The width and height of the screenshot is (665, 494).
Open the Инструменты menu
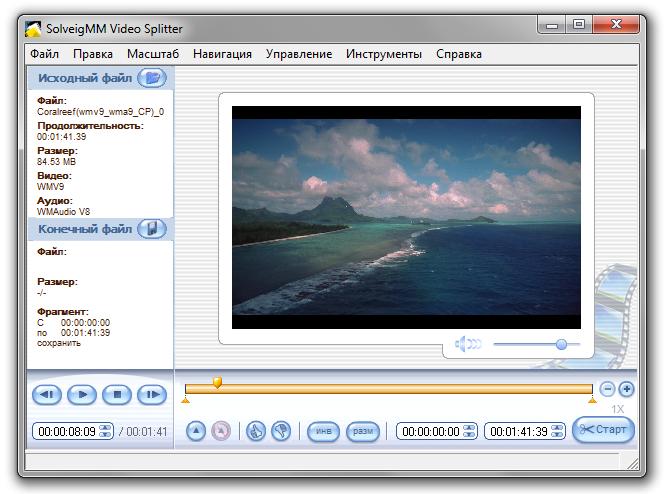(x=384, y=54)
